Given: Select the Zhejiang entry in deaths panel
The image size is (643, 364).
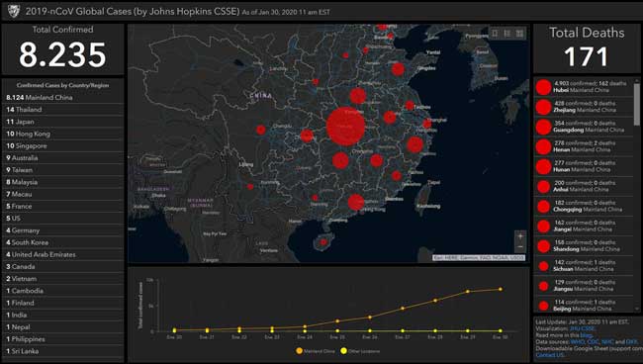Looking at the screenshot, I should (584, 107).
